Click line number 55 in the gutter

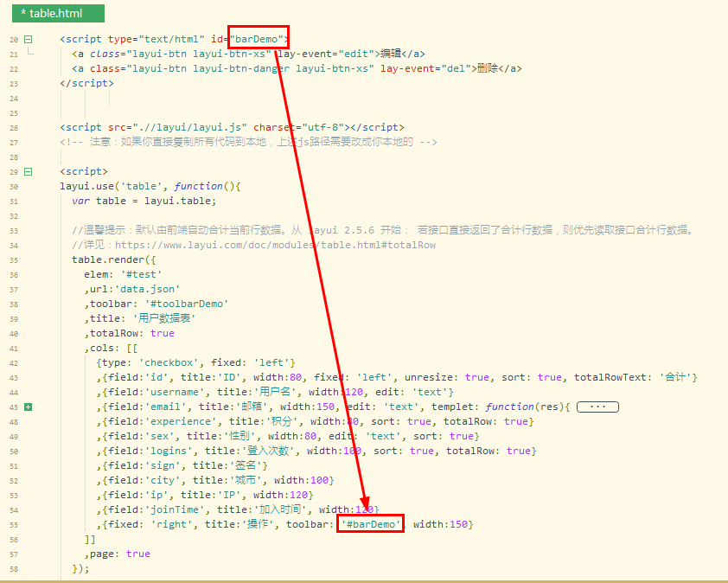click(x=14, y=525)
